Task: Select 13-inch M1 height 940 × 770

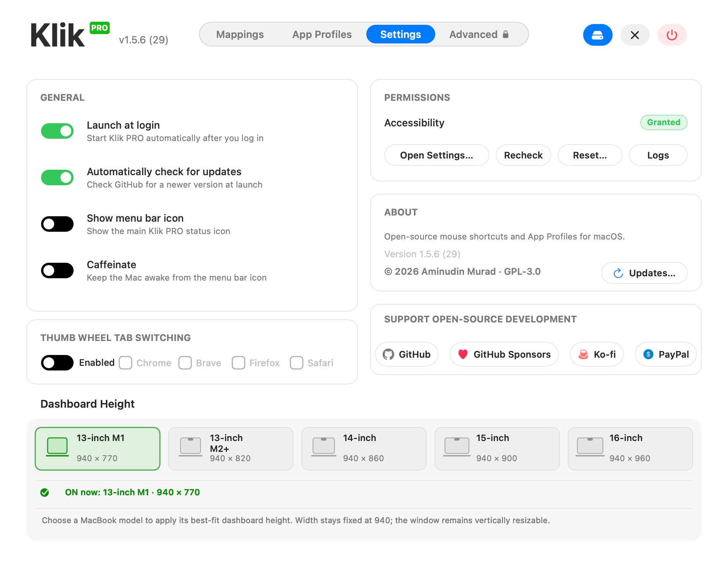Action: [98, 449]
